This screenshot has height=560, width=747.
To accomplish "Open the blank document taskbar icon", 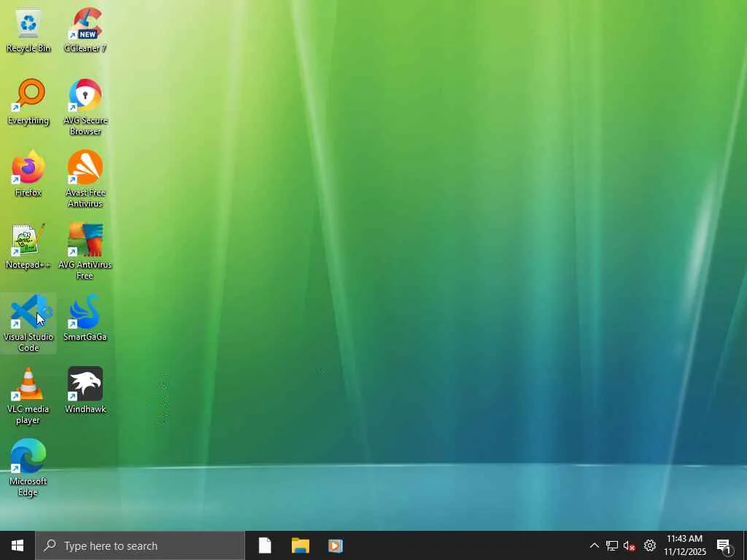I will click(x=265, y=545).
